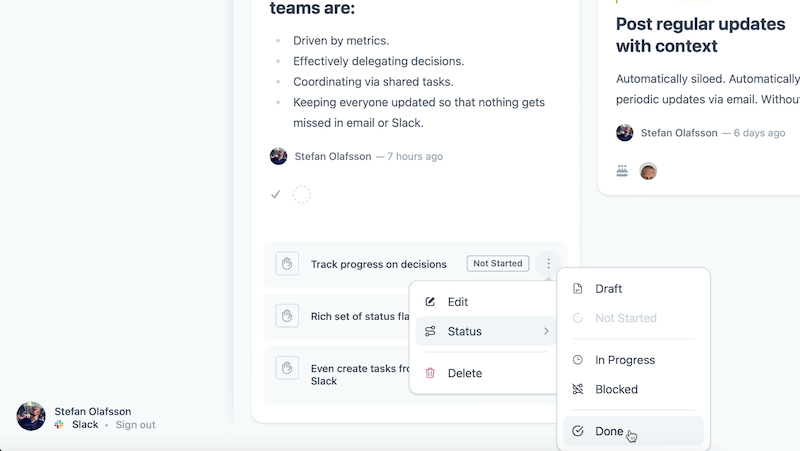The width and height of the screenshot is (800, 451).
Task: Choose Edit from the context menu
Action: pyautogui.click(x=457, y=302)
